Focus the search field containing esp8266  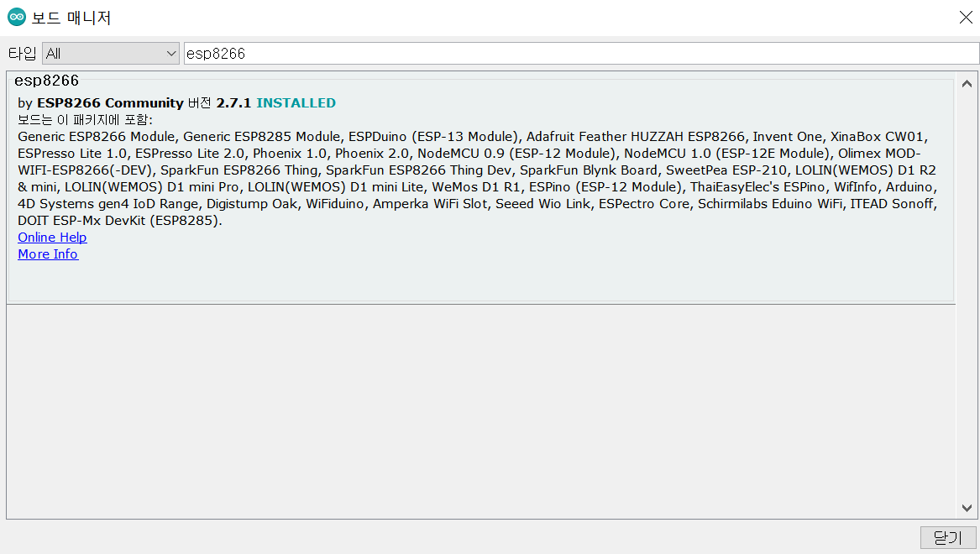coord(581,54)
